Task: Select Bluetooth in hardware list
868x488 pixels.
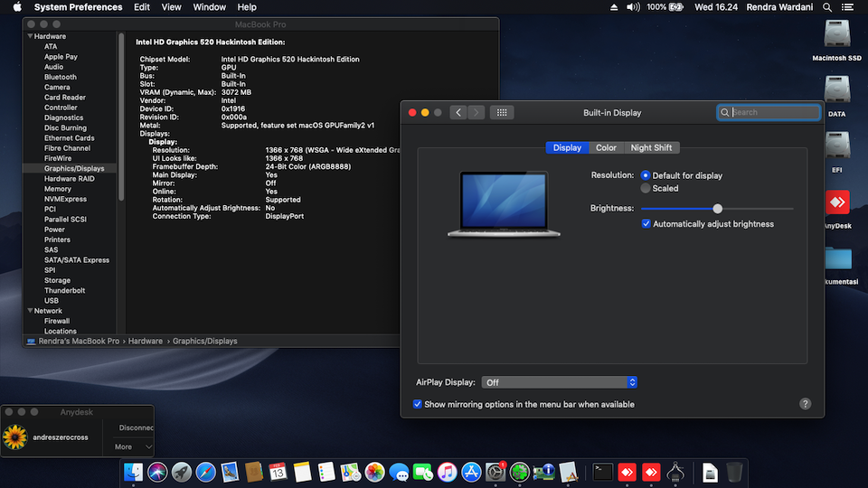Action: coord(61,77)
